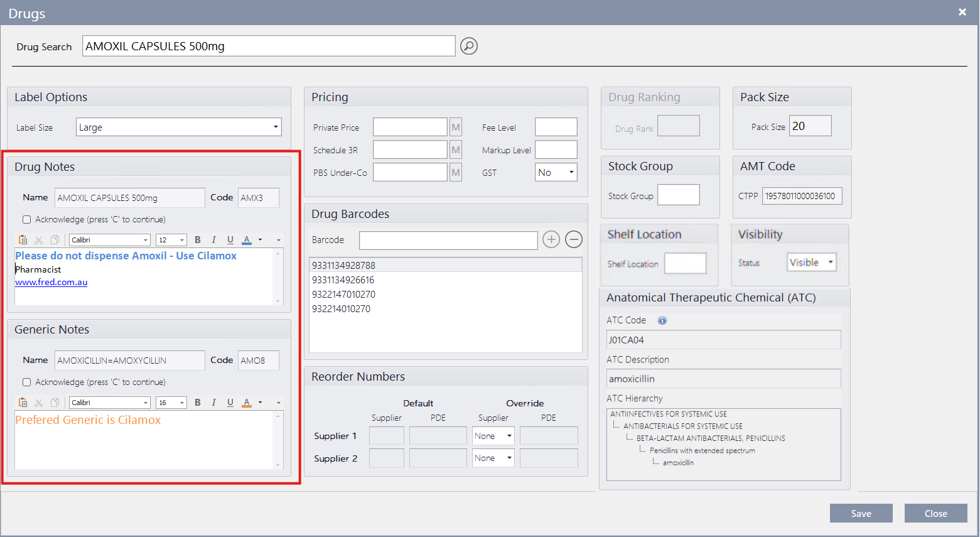
Task: Open the www.fred.com.au link
Action: coord(51,283)
